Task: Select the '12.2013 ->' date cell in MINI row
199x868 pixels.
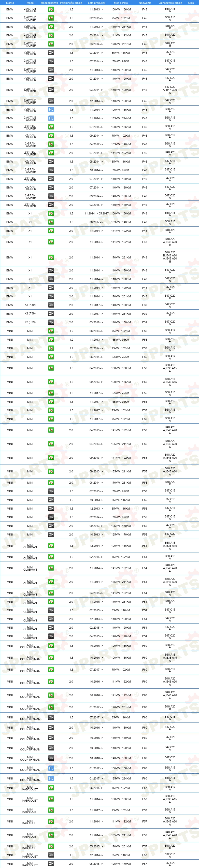Action: (96, 509)
